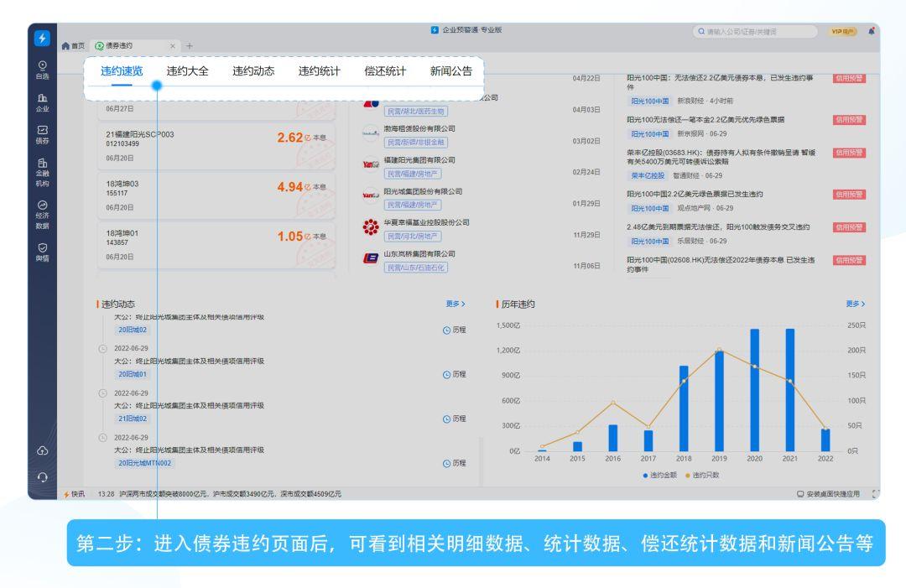Click the 21阳城02 bond tag
This screenshot has height=588, width=906.
point(133,419)
